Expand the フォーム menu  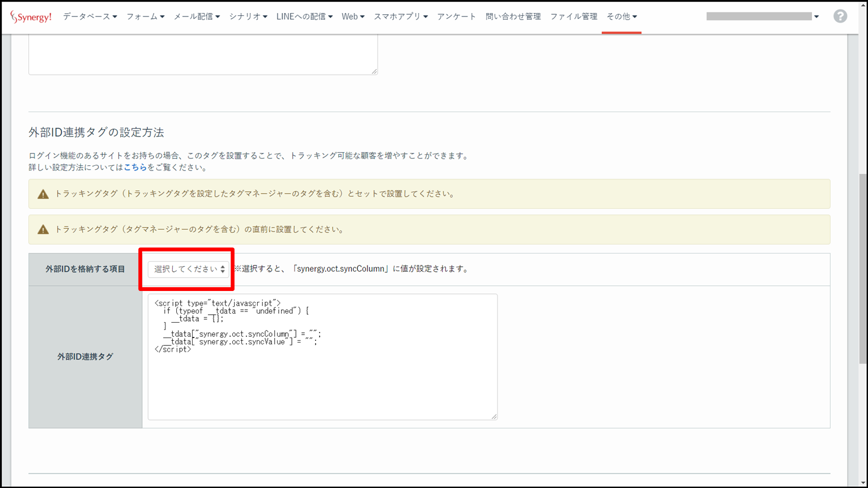pos(145,17)
